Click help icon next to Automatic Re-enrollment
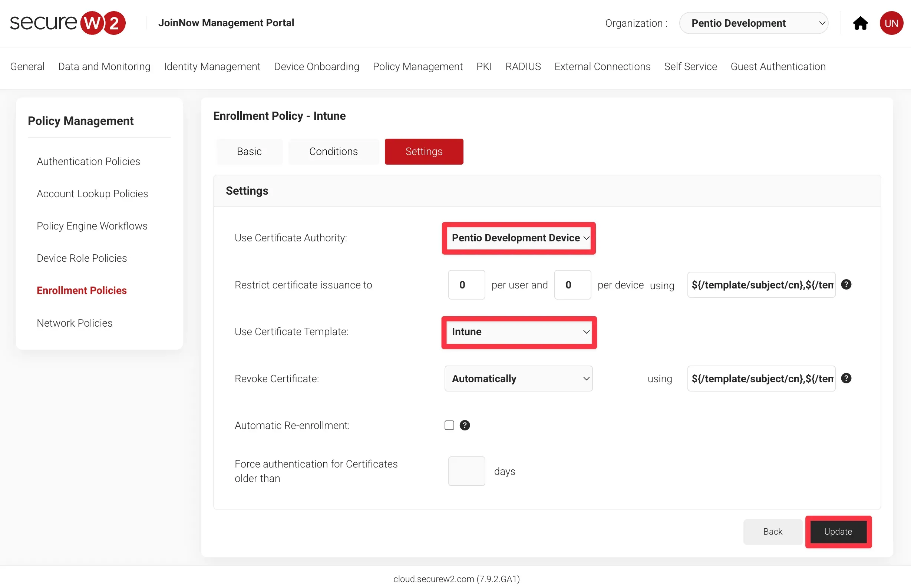911x588 pixels. point(465,425)
